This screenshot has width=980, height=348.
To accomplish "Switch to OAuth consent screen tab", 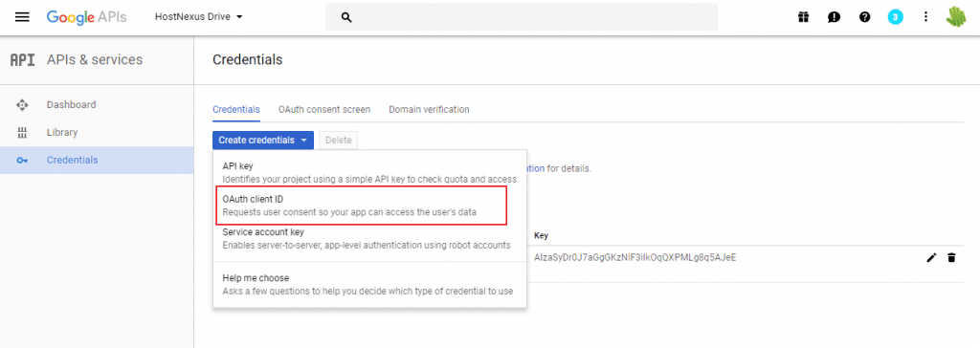I will 324,109.
